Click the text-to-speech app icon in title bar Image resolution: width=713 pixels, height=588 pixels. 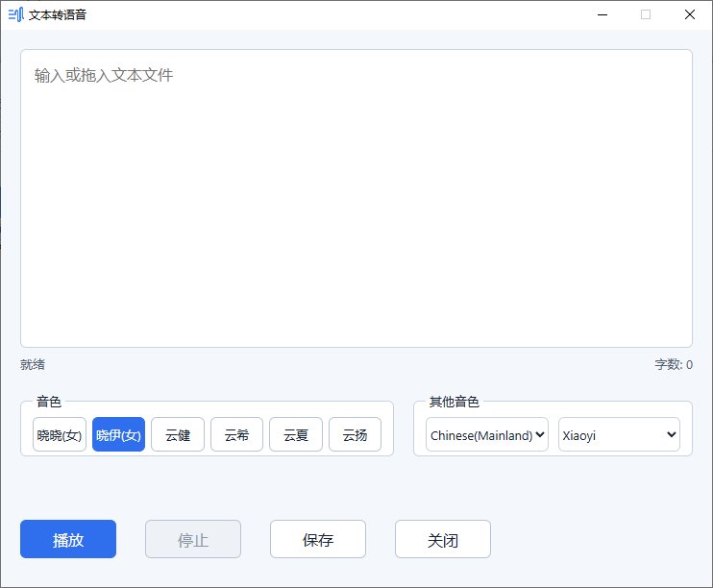point(16,14)
